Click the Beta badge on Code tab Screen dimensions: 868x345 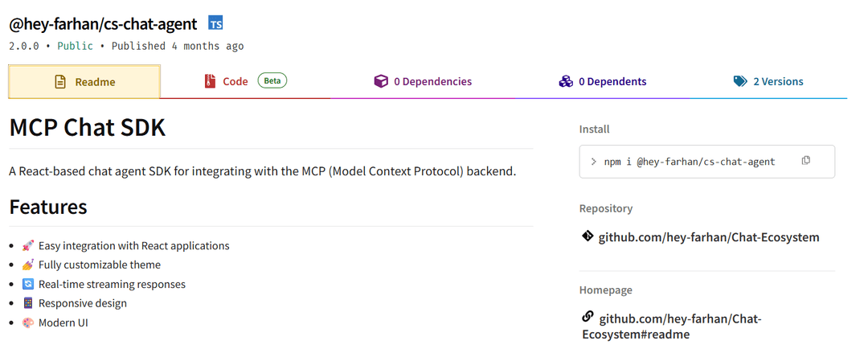pos(272,80)
